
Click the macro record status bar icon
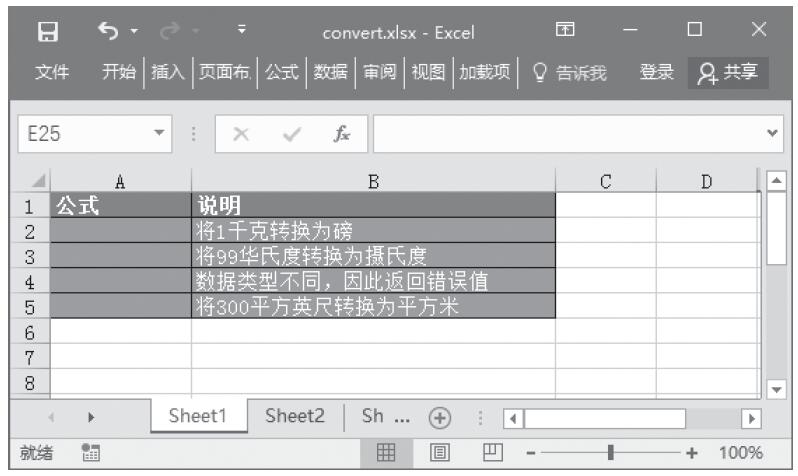[x=87, y=453]
